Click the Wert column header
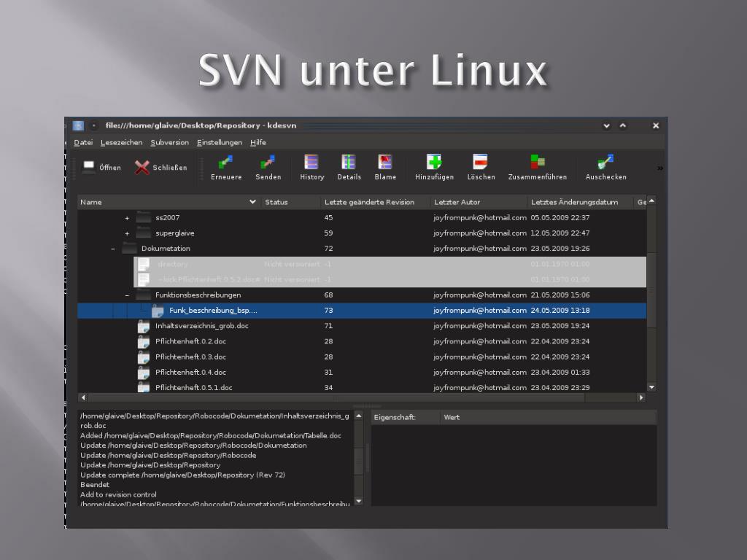The width and height of the screenshot is (747, 560). tap(549, 417)
